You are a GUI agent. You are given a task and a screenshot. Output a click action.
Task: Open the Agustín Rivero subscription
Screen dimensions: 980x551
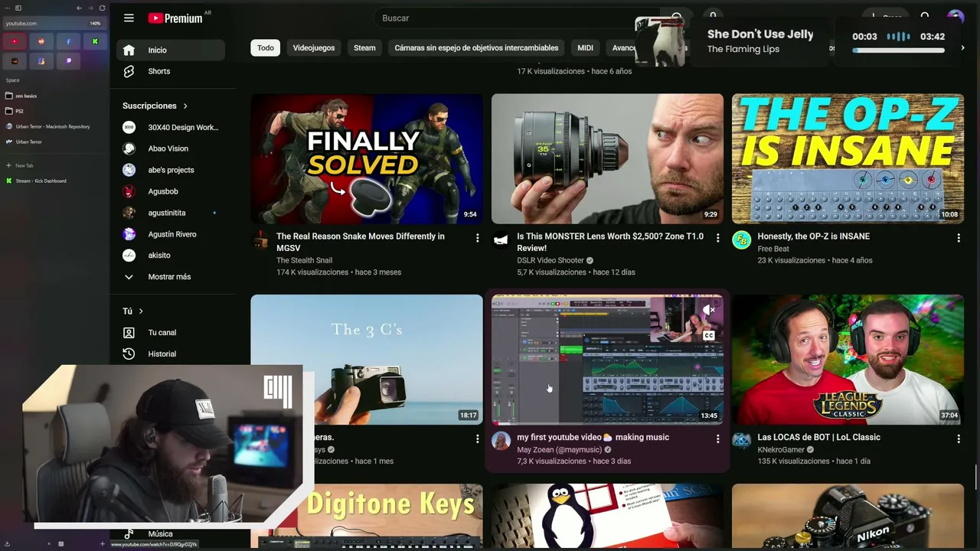pyautogui.click(x=170, y=234)
